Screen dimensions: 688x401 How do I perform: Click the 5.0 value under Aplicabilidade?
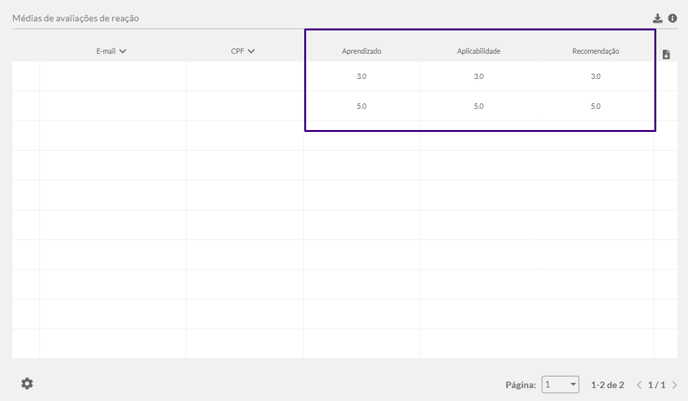(478, 106)
